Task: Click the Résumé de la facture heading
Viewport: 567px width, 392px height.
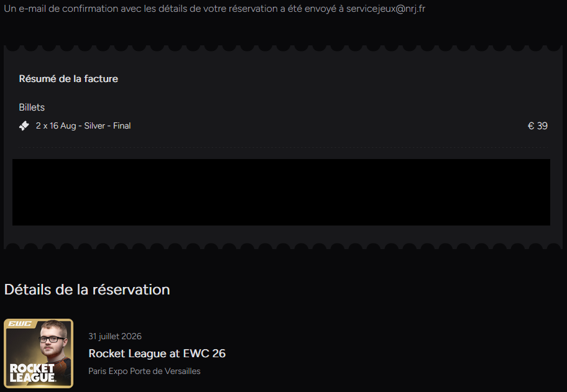Action: point(68,79)
